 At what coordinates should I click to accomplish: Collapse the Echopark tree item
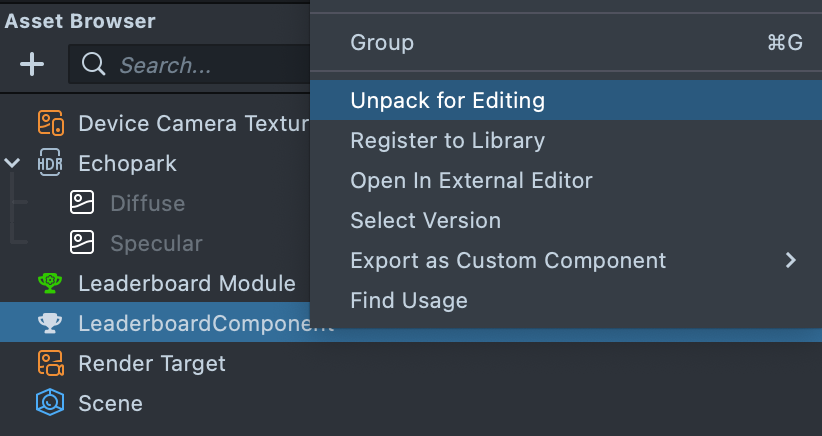pos(13,163)
